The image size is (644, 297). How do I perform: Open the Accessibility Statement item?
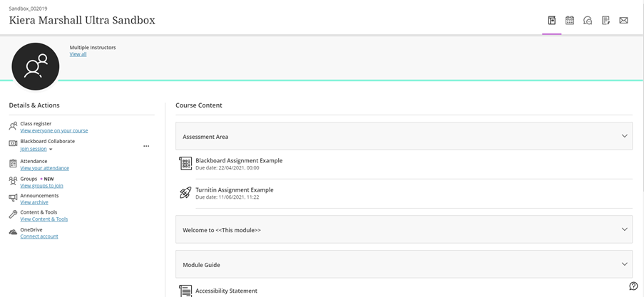(x=226, y=291)
